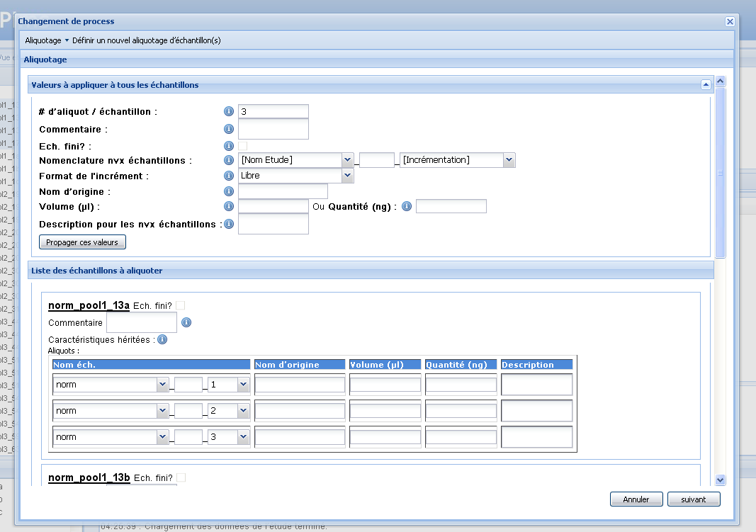Open increment dropdown showing 3
The height and width of the screenshot is (532, 756).
(243, 436)
